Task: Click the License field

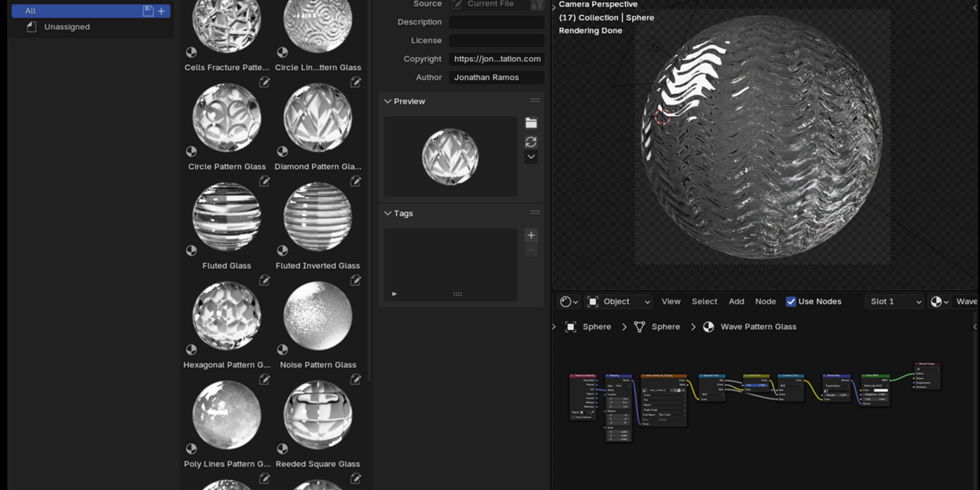Action: click(497, 41)
